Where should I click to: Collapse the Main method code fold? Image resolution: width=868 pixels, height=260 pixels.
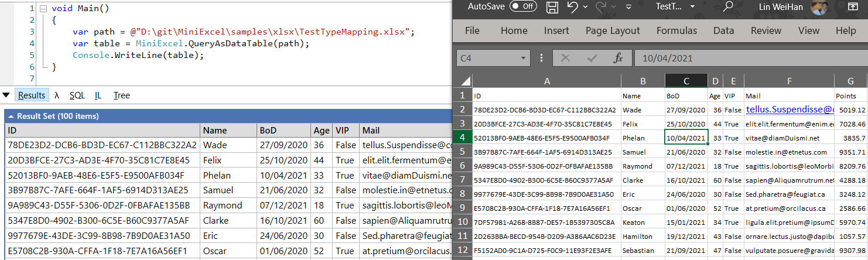click(43, 9)
